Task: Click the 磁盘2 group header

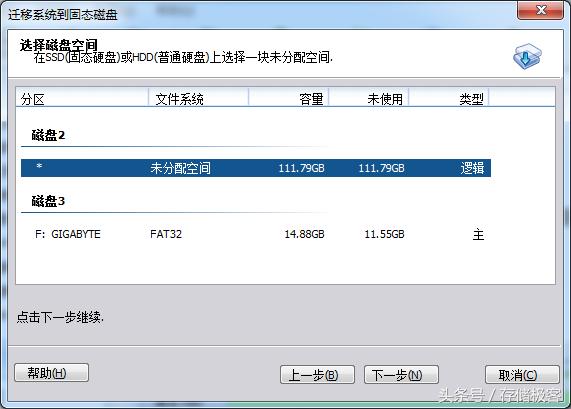Action: coord(48,135)
